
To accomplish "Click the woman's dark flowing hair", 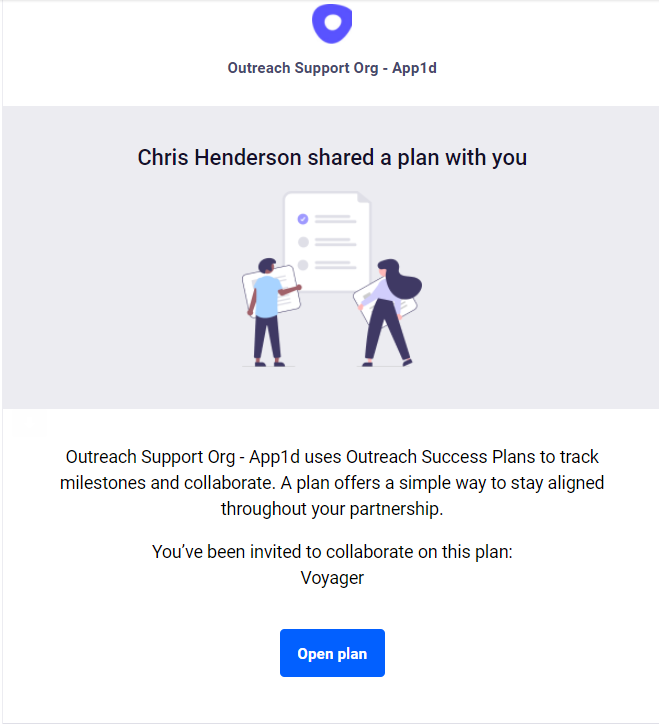I will click(x=402, y=279).
